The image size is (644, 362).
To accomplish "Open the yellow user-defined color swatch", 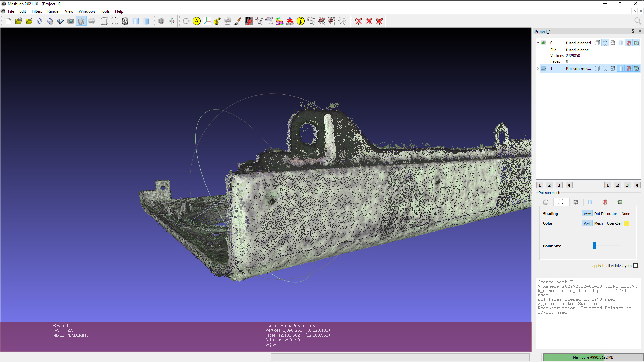I will pyautogui.click(x=627, y=223).
